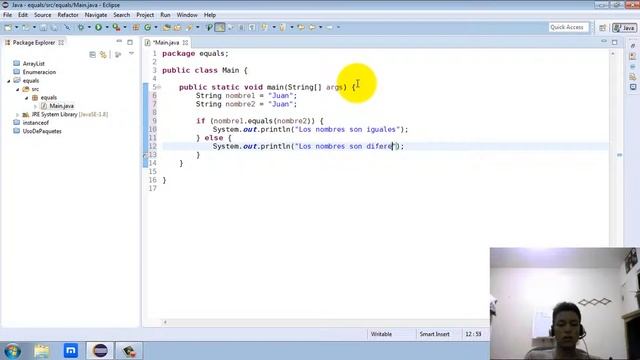Open the Project menu
This screenshot has width=640, height=360.
click(145, 15)
